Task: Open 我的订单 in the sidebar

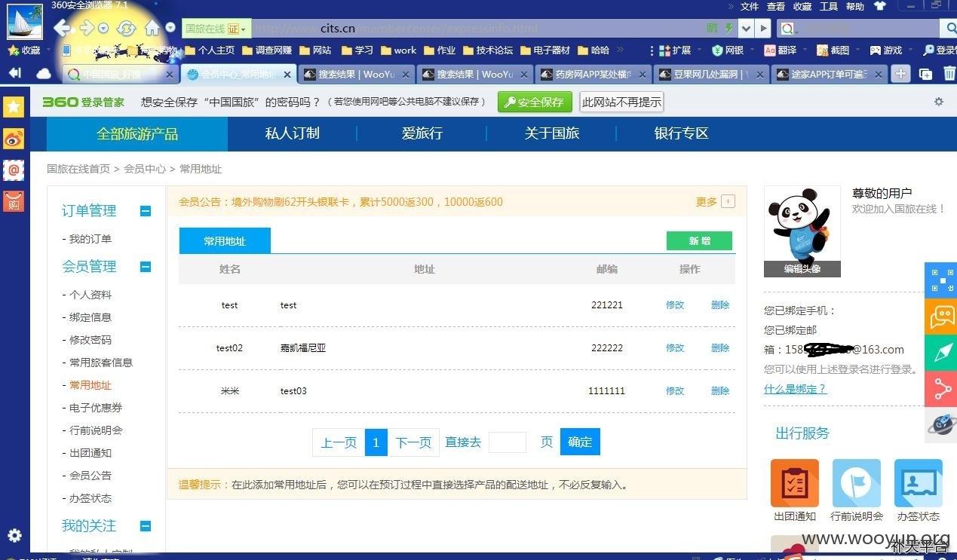Action: point(90,239)
